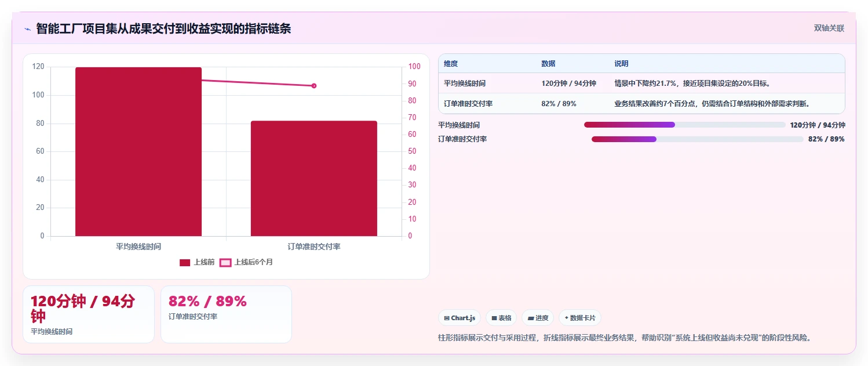Image resolution: width=868 pixels, height=366 pixels.
Task: Click the 说明 column header
Action: tap(621, 64)
